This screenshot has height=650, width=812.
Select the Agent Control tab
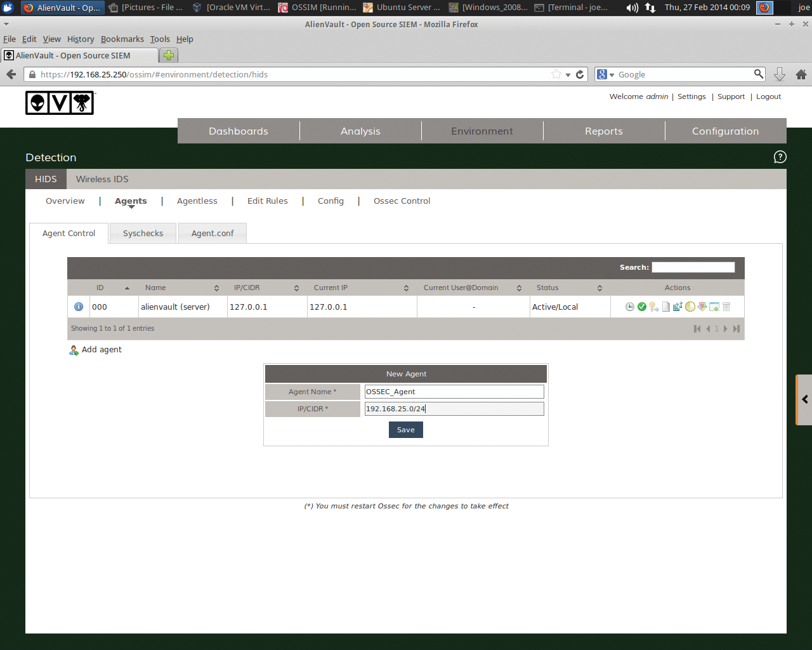(x=69, y=233)
